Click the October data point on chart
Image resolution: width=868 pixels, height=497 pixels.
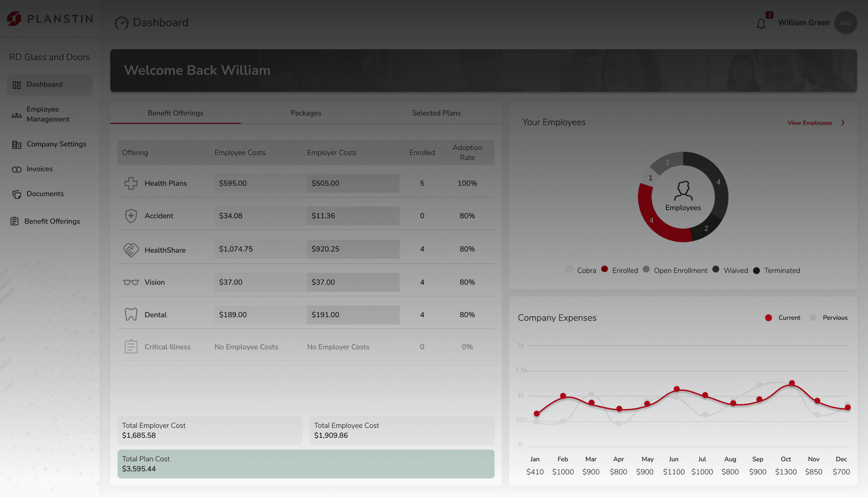[x=792, y=383]
